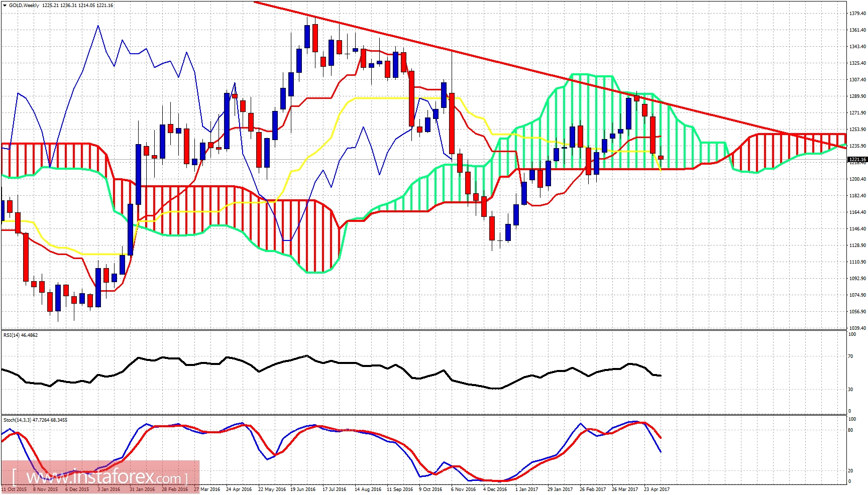
Task: Click the 6 Nov 2016 date label
Action: [463, 489]
